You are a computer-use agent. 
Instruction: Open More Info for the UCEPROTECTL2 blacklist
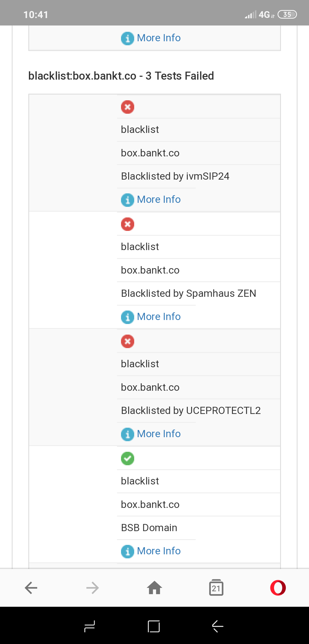tap(159, 434)
